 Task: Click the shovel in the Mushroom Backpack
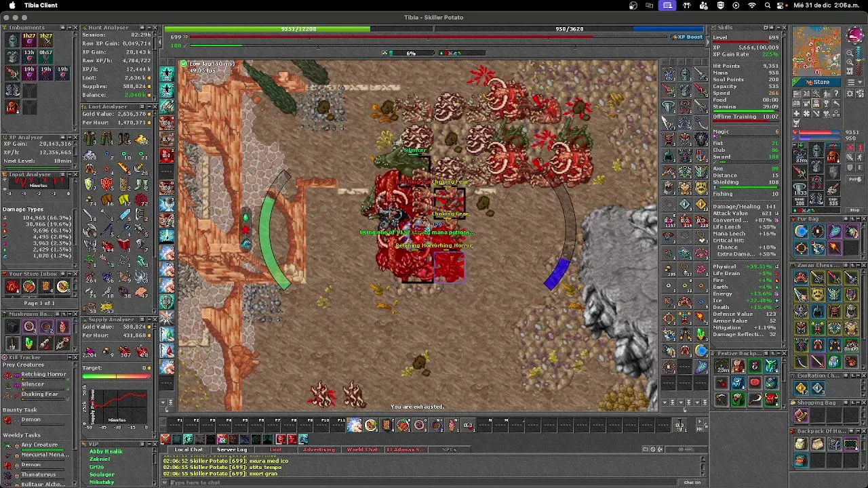coord(12,344)
